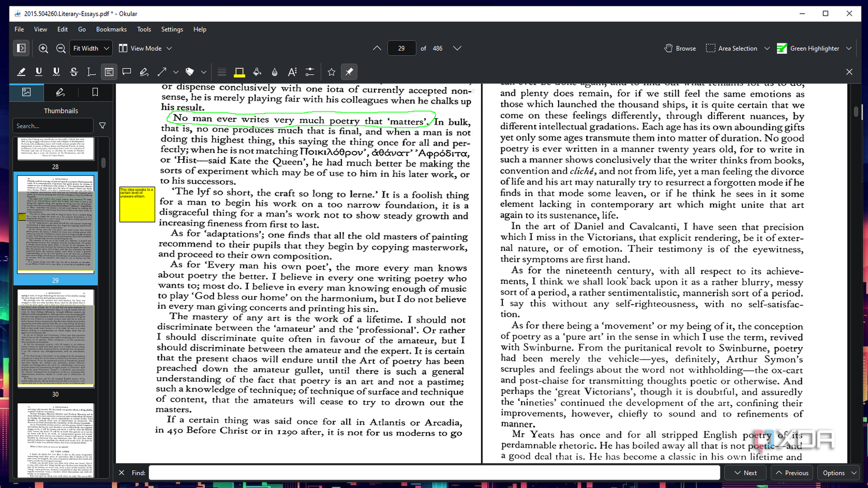
Task: Open the Annotations sidebar tab
Action: coord(60,92)
